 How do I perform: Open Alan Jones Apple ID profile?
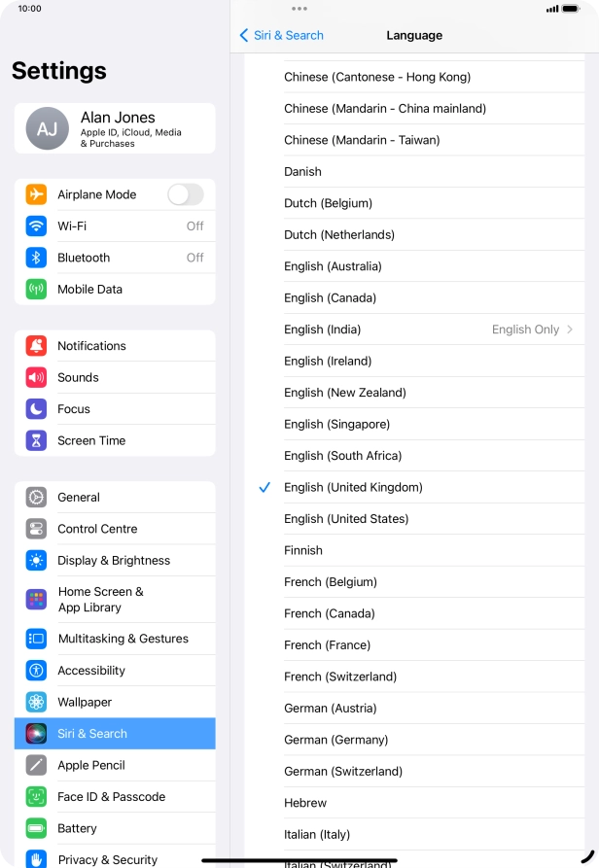115,128
